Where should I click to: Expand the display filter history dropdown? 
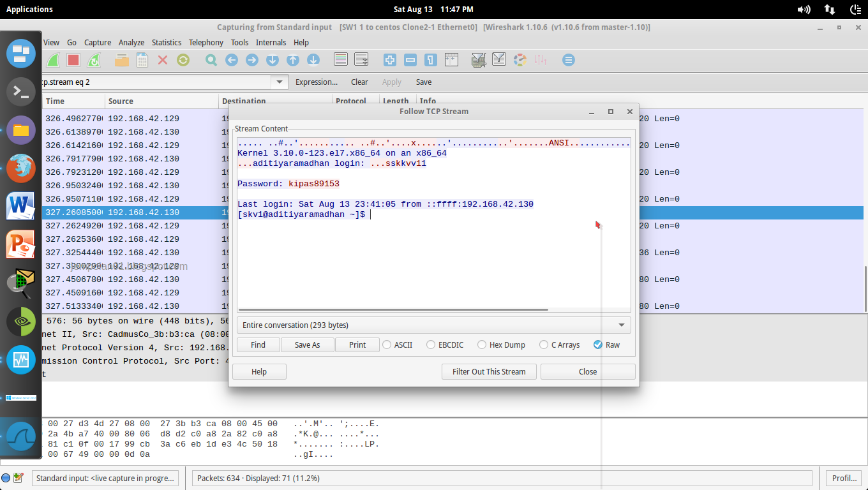click(x=280, y=82)
